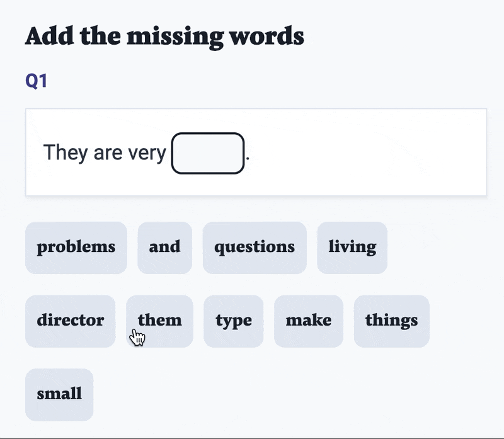504x439 pixels.
Task: Select the 'small' word chip
Action: click(59, 394)
